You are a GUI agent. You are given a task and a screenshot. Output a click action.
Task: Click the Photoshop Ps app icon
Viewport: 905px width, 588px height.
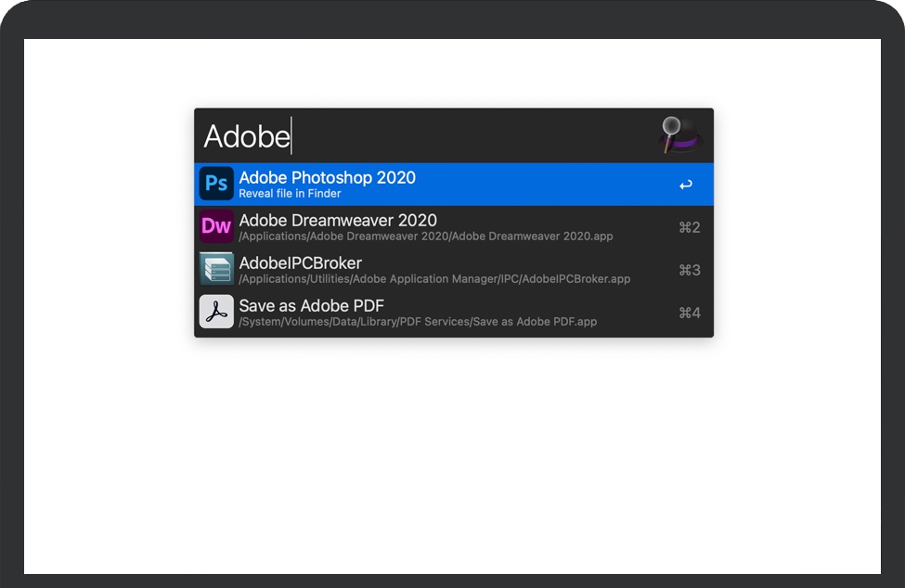tap(216, 184)
